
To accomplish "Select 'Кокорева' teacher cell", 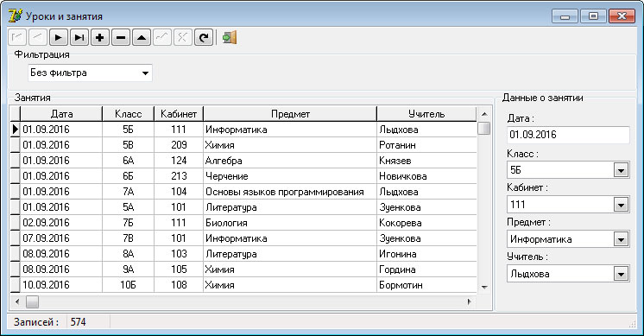I will pos(426,223).
